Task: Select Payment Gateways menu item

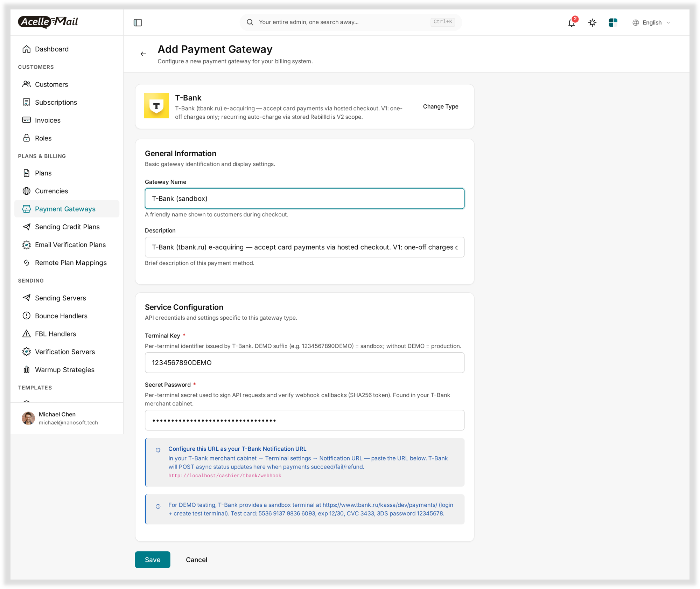Action: (x=67, y=209)
